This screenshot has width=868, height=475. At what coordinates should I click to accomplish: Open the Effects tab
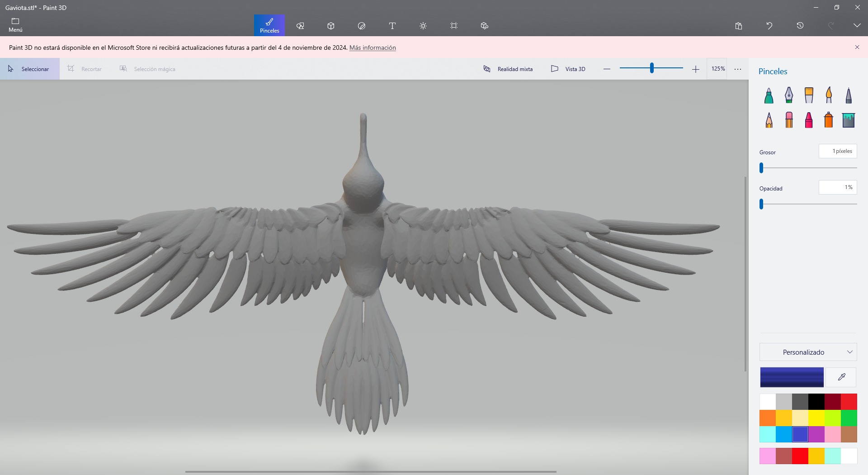pyautogui.click(x=423, y=25)
